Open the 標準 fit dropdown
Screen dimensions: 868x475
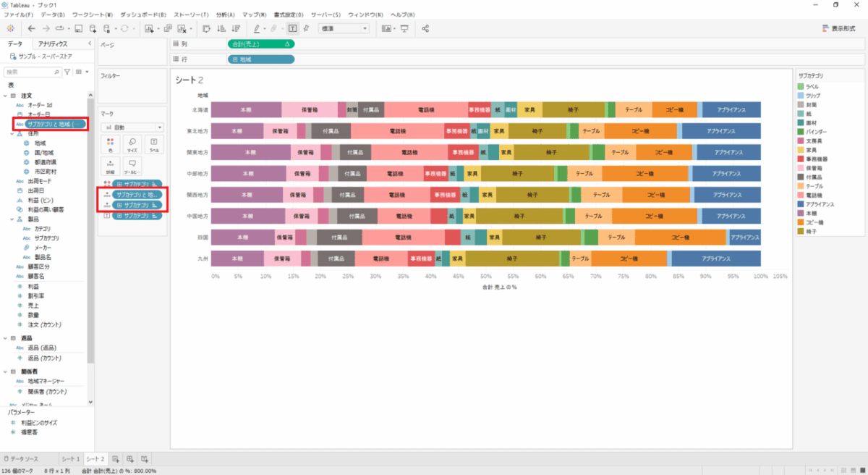click(x=344, y=28)
